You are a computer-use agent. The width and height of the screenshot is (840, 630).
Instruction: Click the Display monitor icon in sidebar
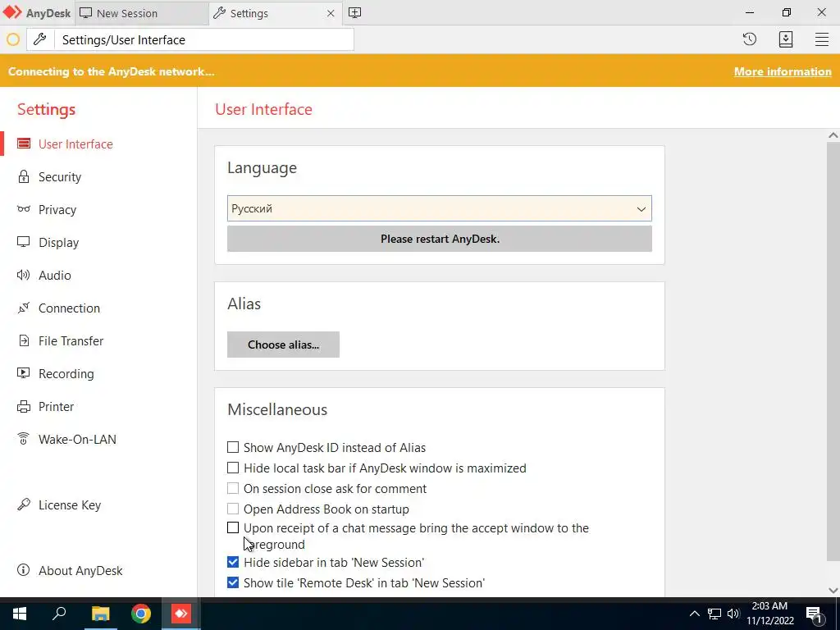coord(24,242)
